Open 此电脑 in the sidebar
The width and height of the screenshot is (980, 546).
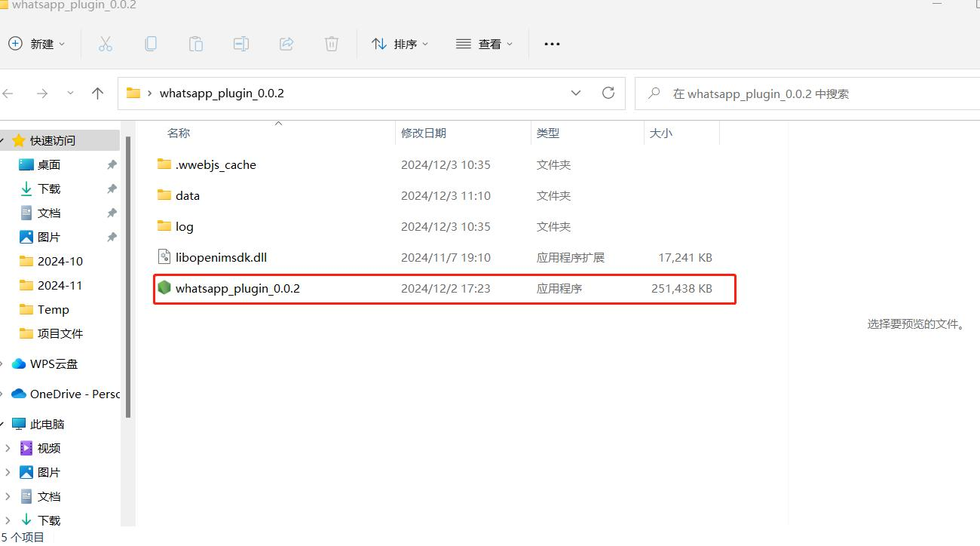47,424
